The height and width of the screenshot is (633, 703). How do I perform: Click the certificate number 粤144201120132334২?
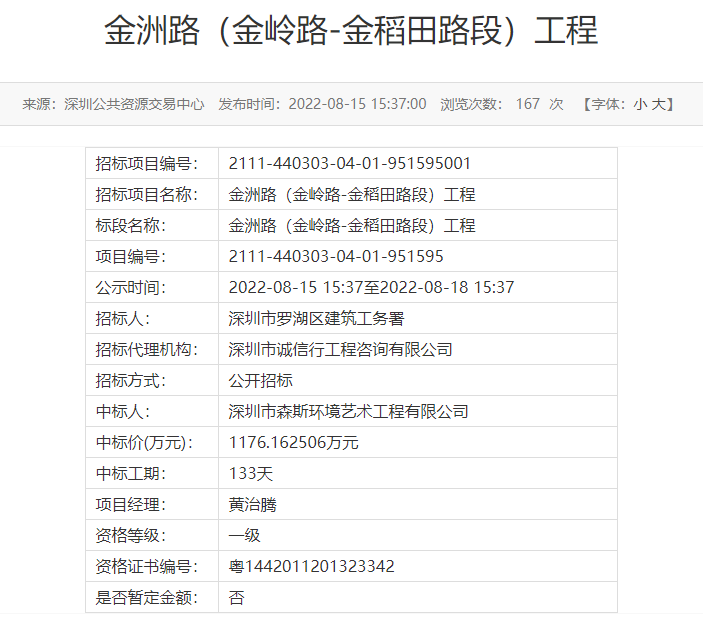point(311,567)
